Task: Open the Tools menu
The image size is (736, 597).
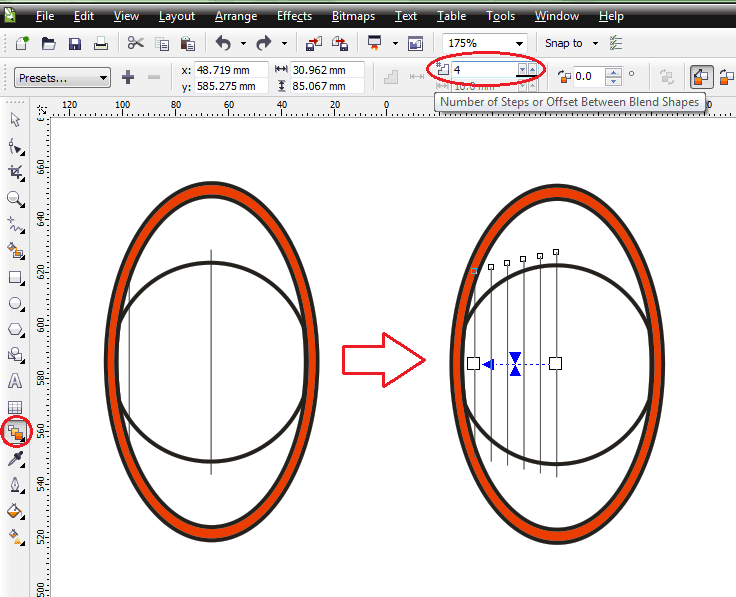Action: coord(500,16)
